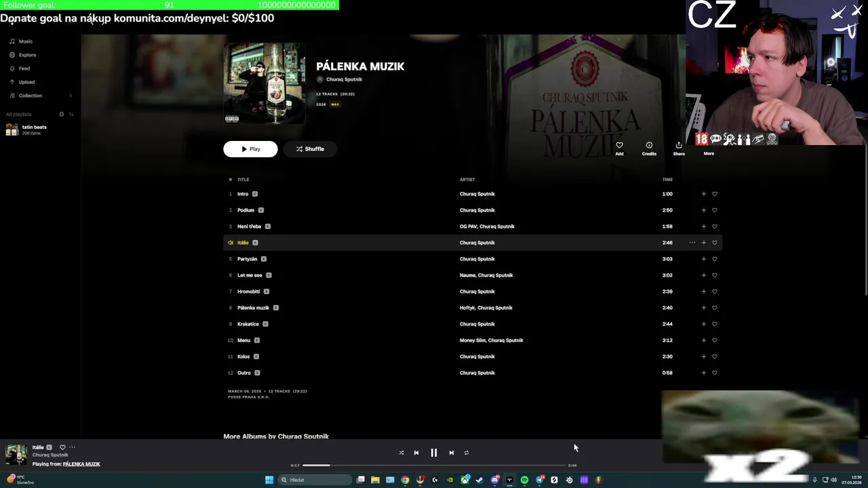This screenshot has height=488, width=868.
Task: Open OG PAV, Churaq Sputnik artist link
Action: pos(487,226)
